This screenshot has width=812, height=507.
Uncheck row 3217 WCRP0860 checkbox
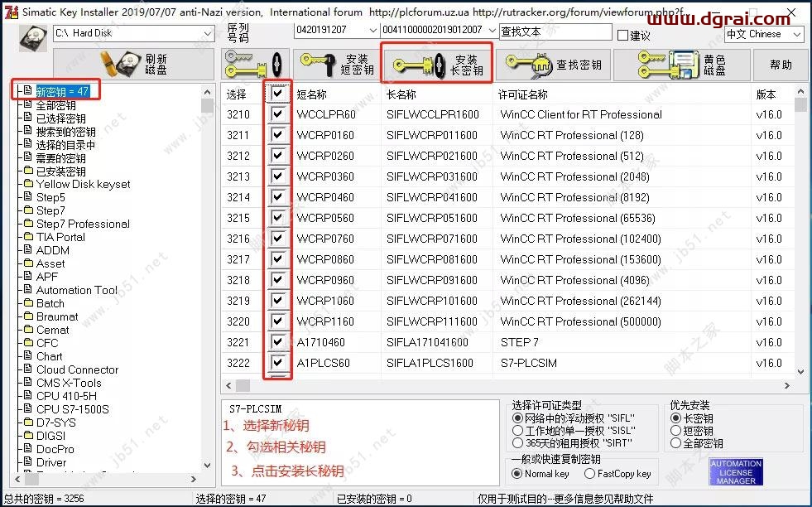[x=277, y=259]
